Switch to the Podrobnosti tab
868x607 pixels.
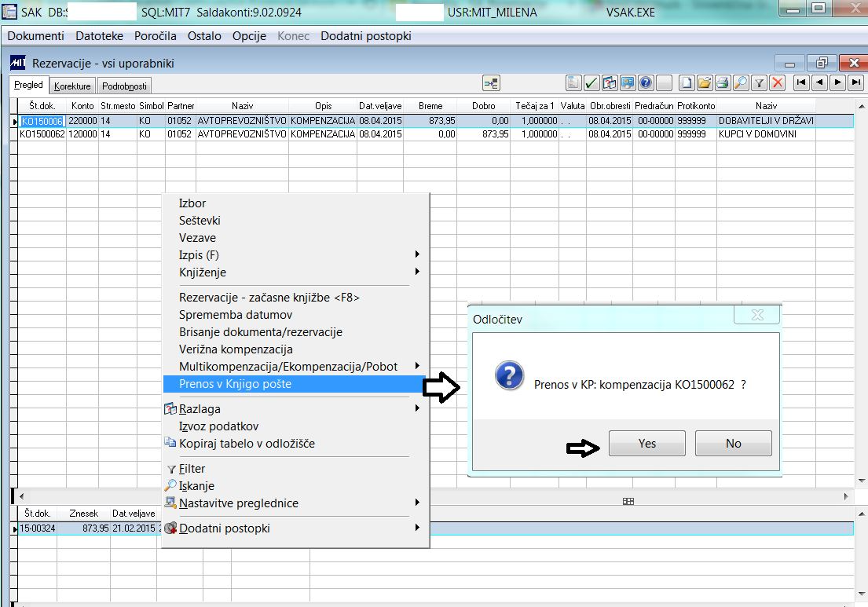124,86
